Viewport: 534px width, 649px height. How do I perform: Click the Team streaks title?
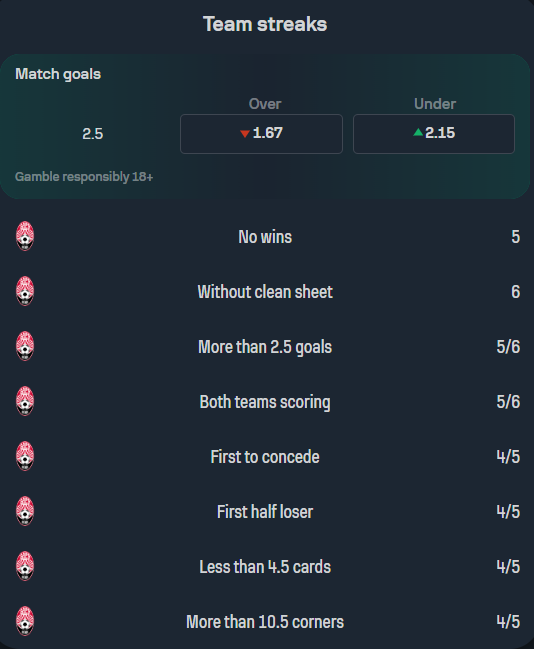(x=265, y=24)
